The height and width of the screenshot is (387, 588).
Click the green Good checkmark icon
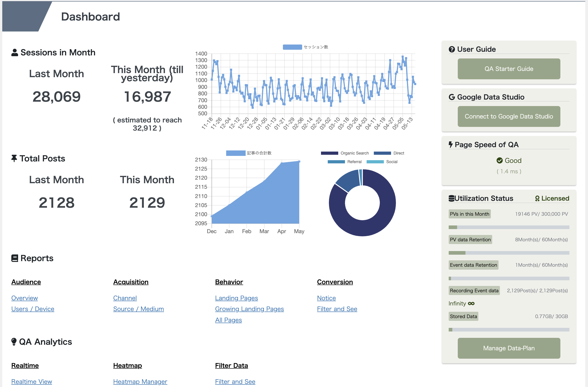pos(499,161)
